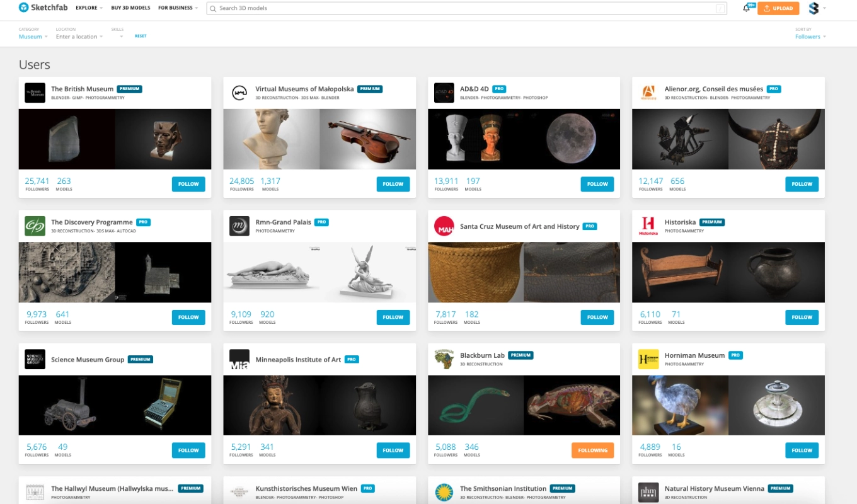Image resolution: width=857 pixels, height=504 pixels.
Task: Open the horned helmet model thumbnail
Action: [777, 139]
